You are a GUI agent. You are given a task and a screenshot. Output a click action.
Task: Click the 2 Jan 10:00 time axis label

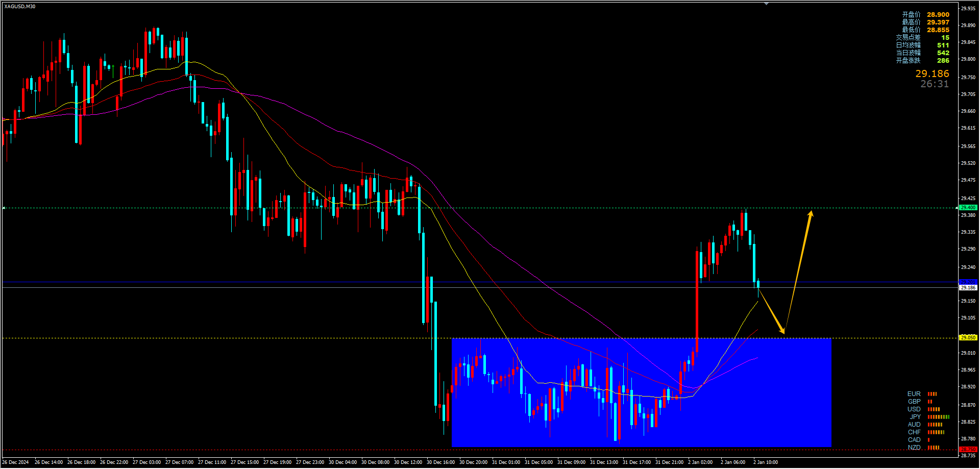(766, 462)
